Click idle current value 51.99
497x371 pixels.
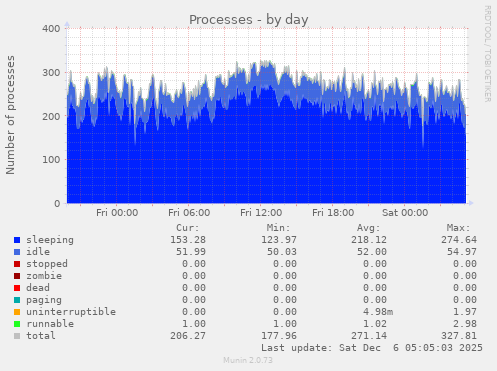[191, 252]
